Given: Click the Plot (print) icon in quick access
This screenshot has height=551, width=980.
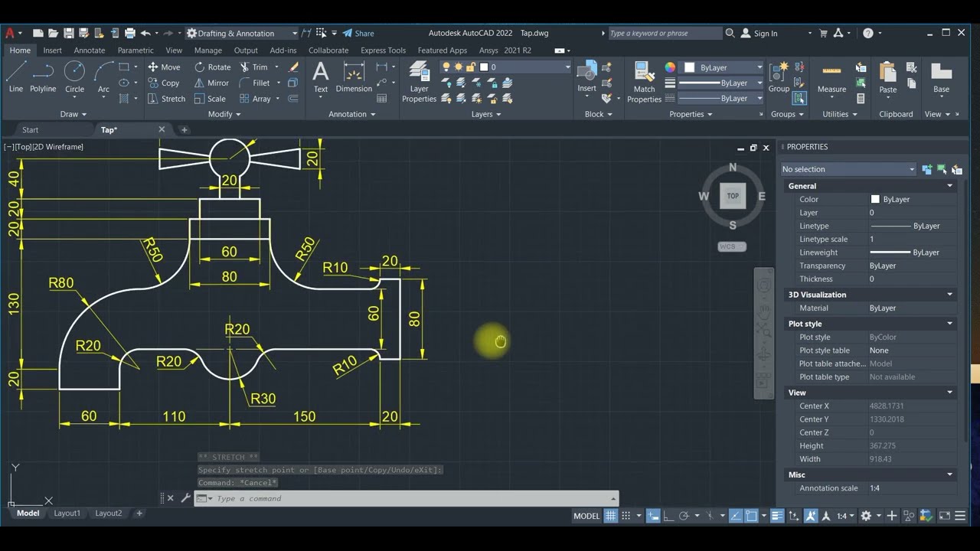Looking at the screenshot, I should (130, 33).
